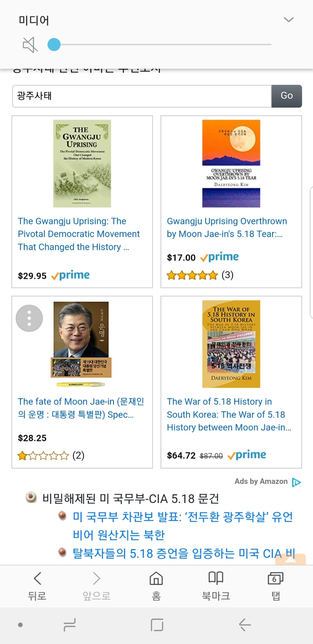Tap the orange scroll-to-top arrow button
Screen dimensions: 313x644
pos(290,559)
